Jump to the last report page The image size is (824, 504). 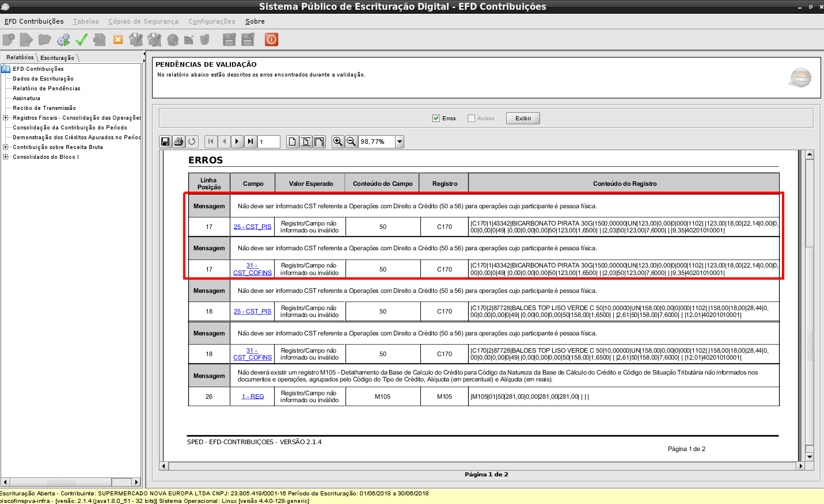point(250,142)
